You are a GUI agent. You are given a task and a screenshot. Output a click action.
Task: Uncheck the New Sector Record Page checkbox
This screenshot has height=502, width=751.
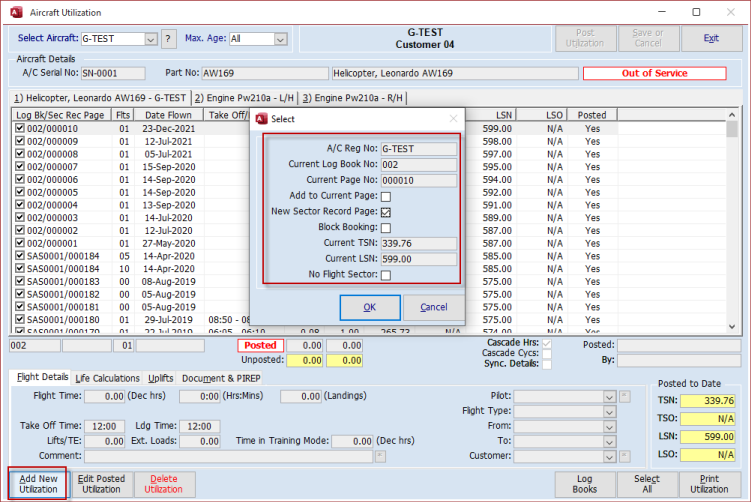(x=386, y=212)
